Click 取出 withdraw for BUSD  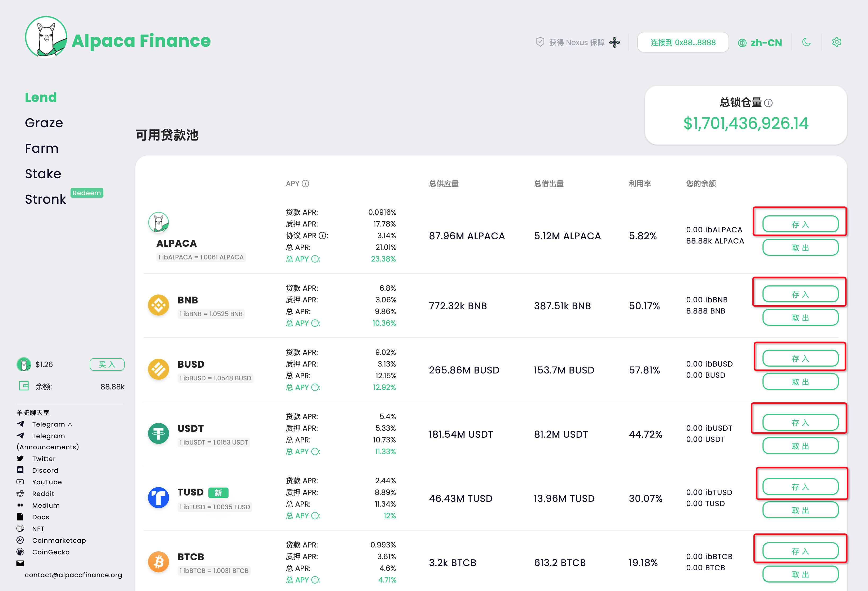800,381
